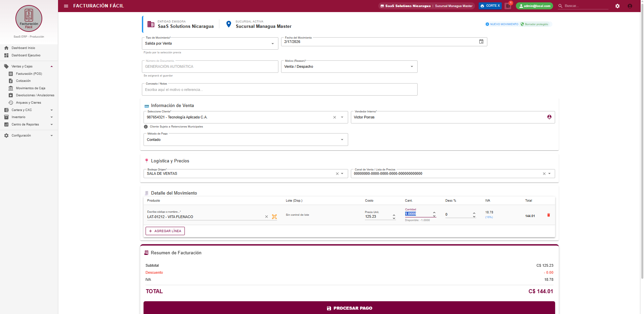The image size is (644, 314).
Task: Expand the Método de Pago dropdown
Action: click(x=342, y=140)
